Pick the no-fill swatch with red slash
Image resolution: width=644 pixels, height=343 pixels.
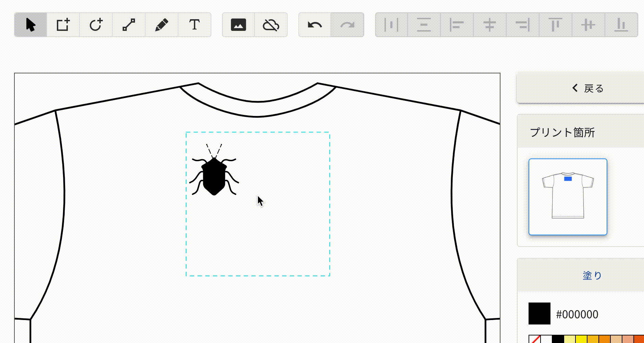534,339
